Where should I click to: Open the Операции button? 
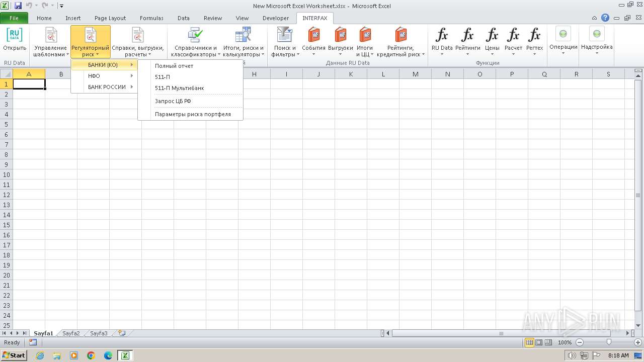(563, 42)
